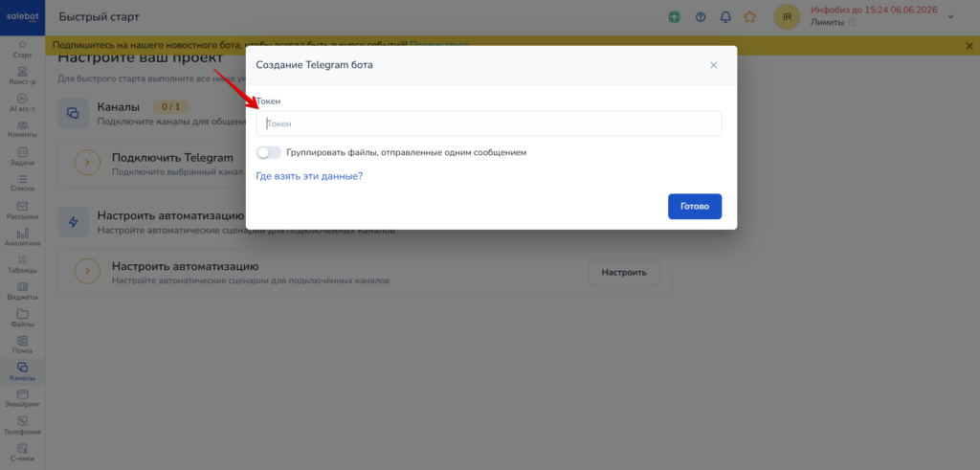The height and width of the screenshot is (470, 980).
Task: Click the Каналы chat bubbles icon
Action: tap(73, 113)
